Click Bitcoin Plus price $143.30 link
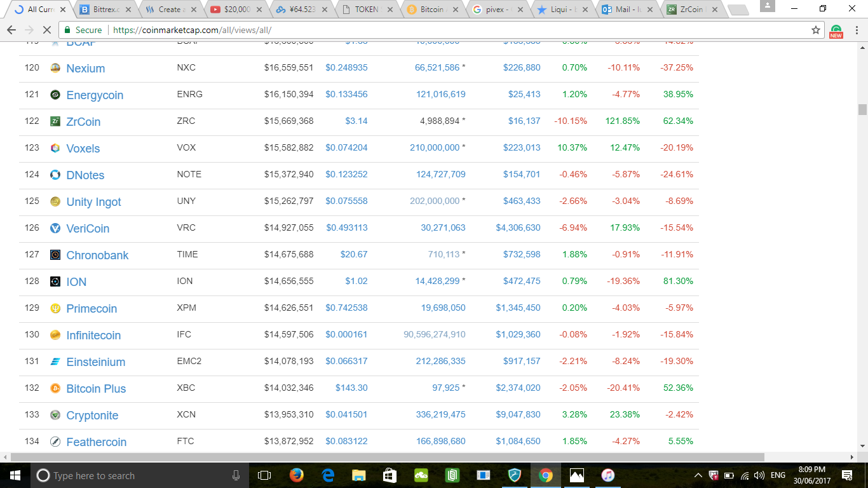The image size is (868, 488). click(351, 388)
